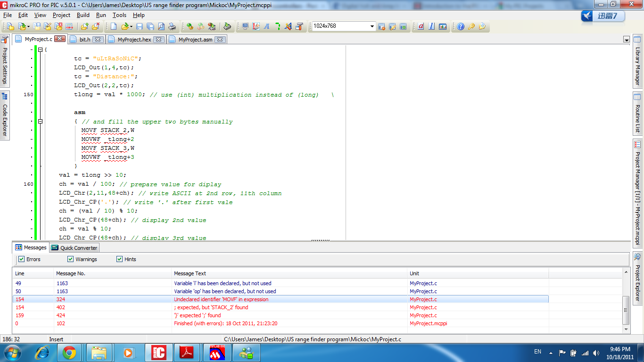This screenshot has width=644, height=362.
Task: Toggle the Hints checkbox
Action: 119,259
